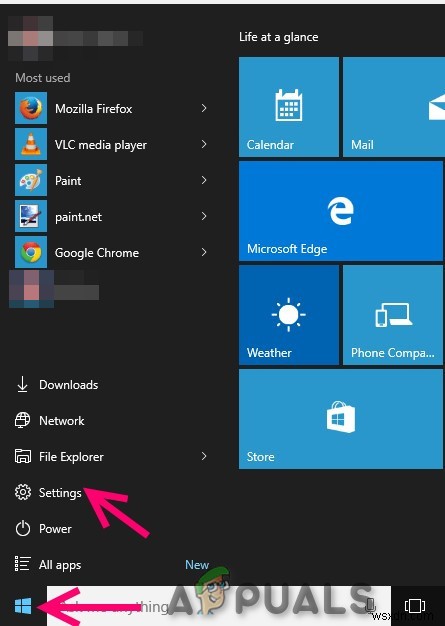Image resolution: width=445 pixels, height=626 pixels.
Task: Click the Most used heading
Action: (x=43, y=77)
